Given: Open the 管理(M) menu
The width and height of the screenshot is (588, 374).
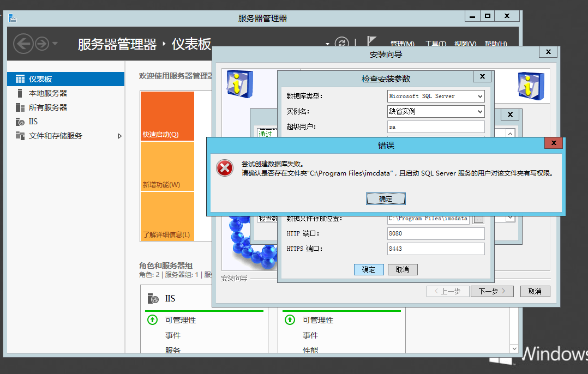Looking at the screenshot, I should [x=403, y=44].
